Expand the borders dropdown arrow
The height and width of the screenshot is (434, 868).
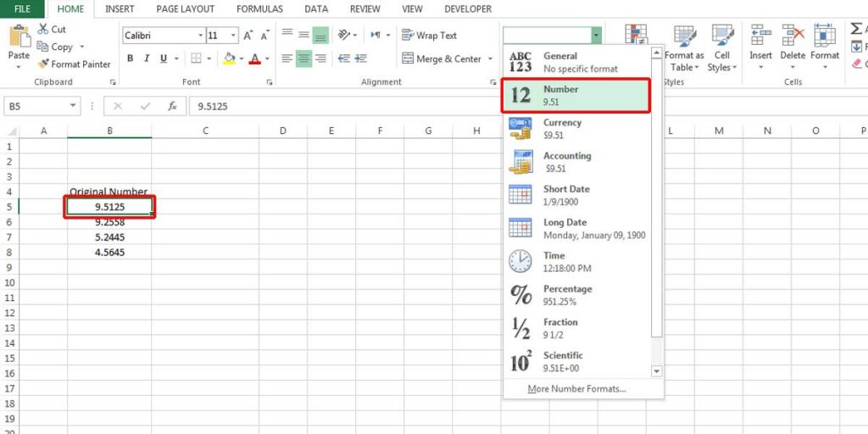209,58
